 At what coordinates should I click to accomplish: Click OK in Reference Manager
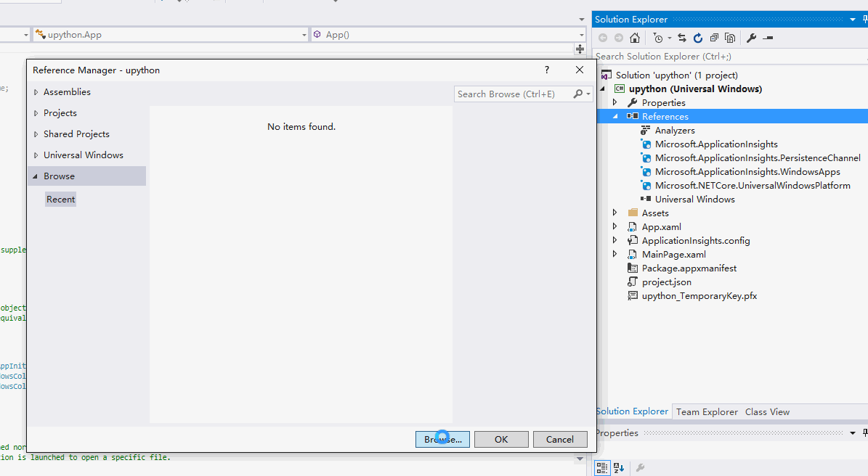click(501, 440)
